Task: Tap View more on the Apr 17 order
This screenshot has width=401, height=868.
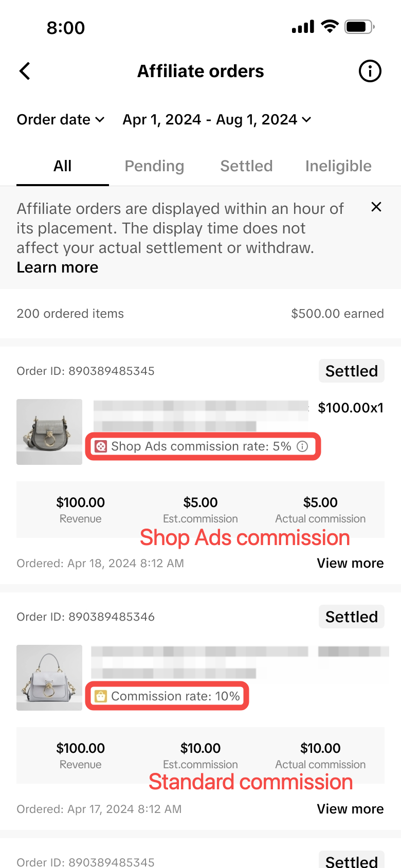Action: click(x=350, y=809)
